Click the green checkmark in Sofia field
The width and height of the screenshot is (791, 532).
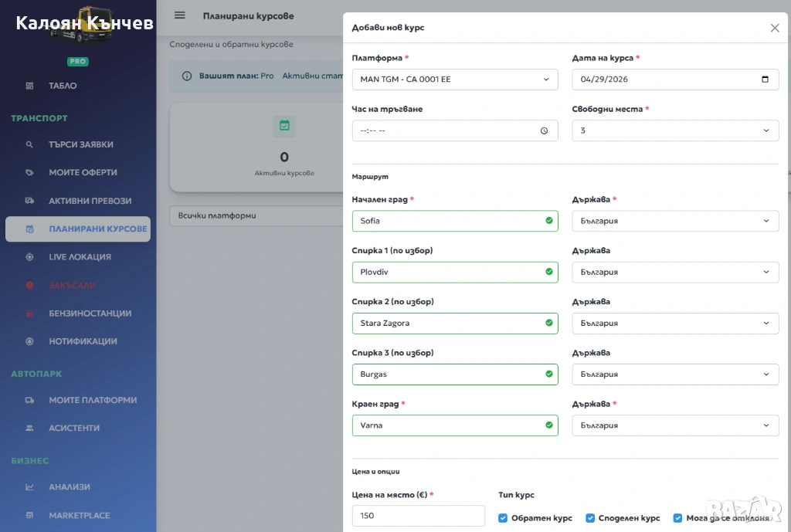549,221
